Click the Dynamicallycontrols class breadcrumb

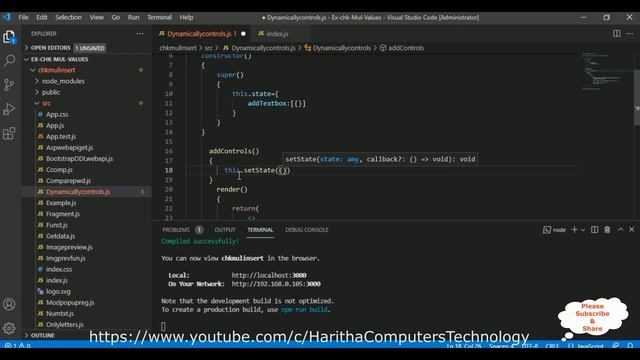point(342,48)
